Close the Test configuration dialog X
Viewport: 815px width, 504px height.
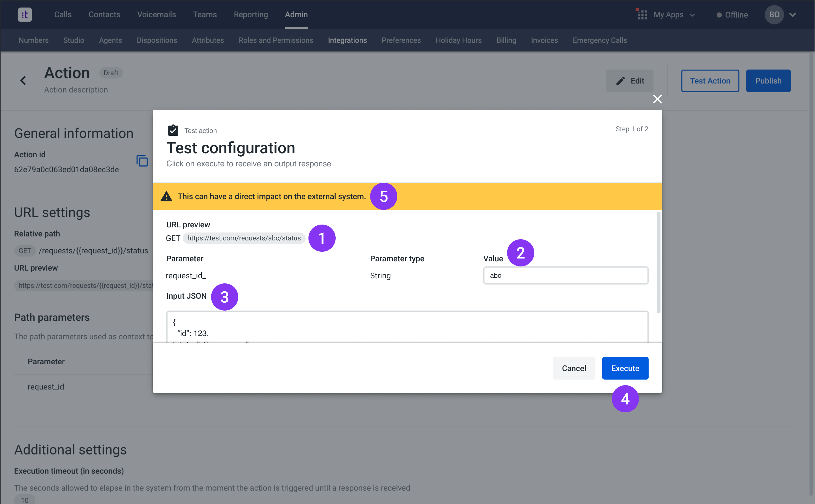[657, 99]
